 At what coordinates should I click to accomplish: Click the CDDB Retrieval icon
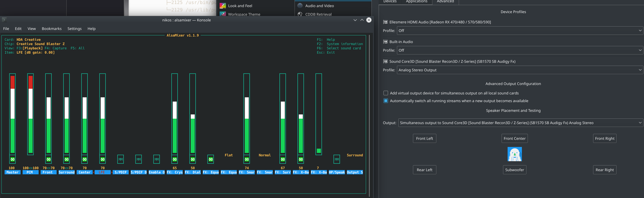click(x=300, y=14)
